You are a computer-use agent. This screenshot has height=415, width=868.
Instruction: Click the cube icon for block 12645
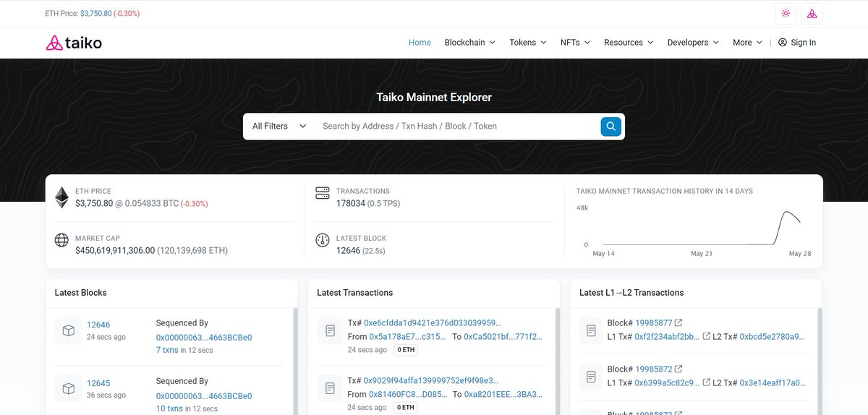click(x=68, y=389)
